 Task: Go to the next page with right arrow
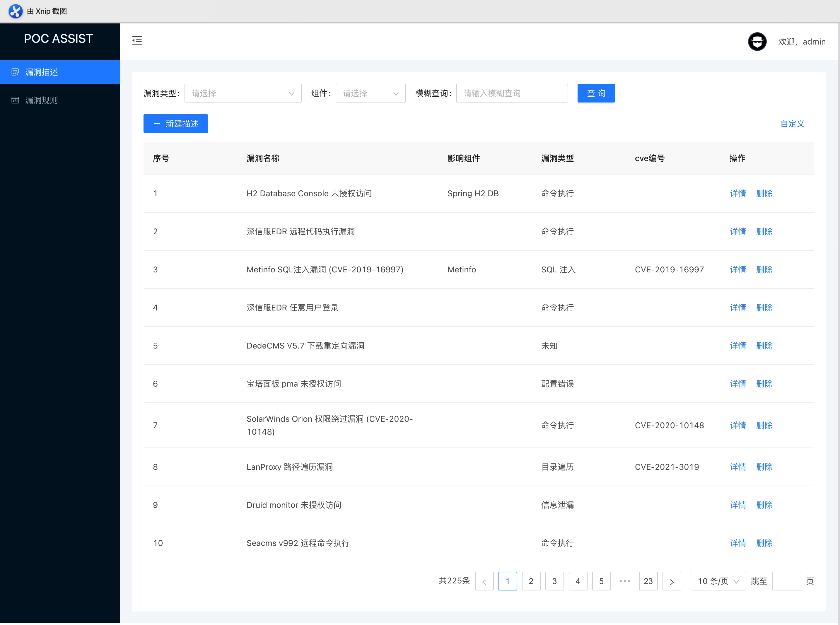tap(672, 581)
